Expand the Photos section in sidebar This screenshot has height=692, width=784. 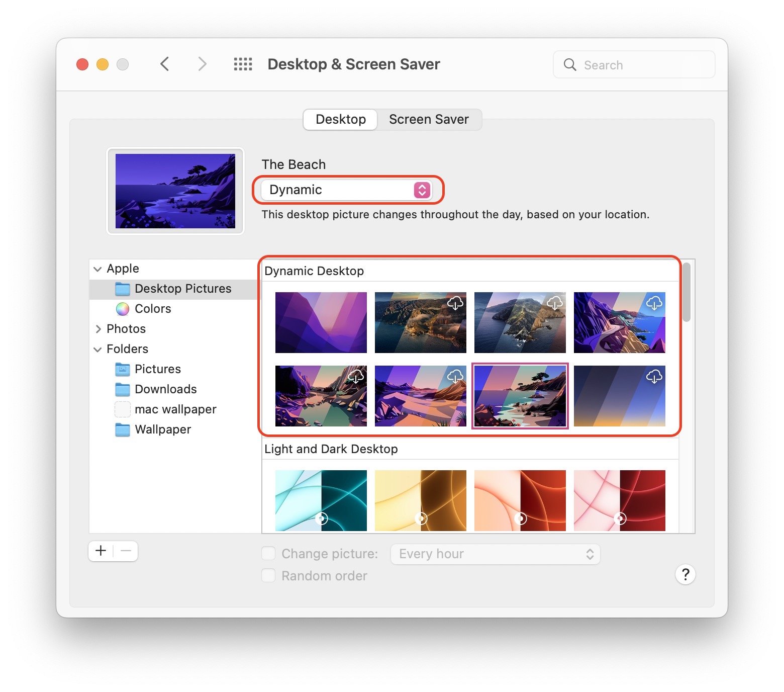[98, 329]
